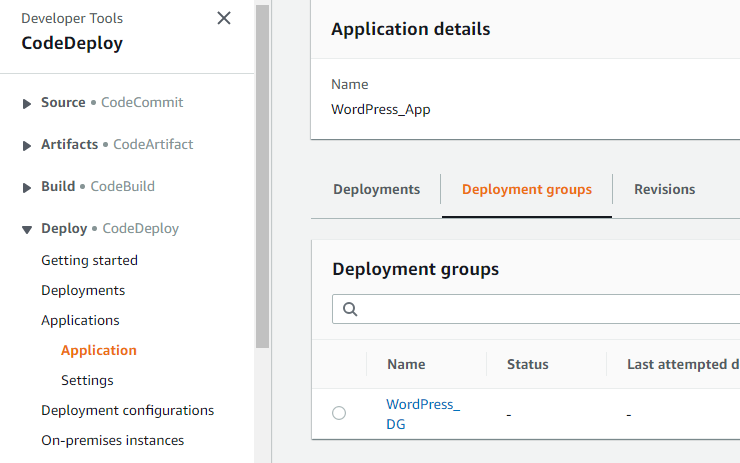Screen dimensions: 740x463
Task: Expand the Source CodeCommit section
Action: click(27, 103)
